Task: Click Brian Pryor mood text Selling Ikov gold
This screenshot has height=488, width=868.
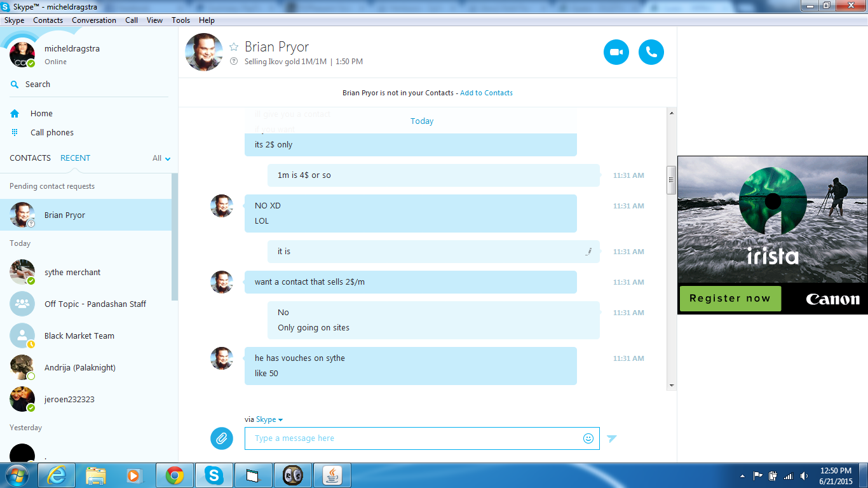Action: tap(285, 62)
